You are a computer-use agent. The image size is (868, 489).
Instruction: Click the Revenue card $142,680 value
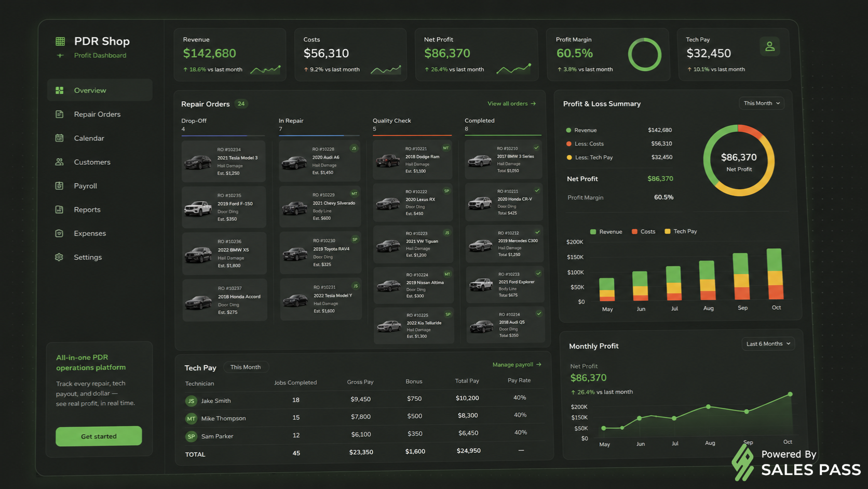click(x=210, y=53)
